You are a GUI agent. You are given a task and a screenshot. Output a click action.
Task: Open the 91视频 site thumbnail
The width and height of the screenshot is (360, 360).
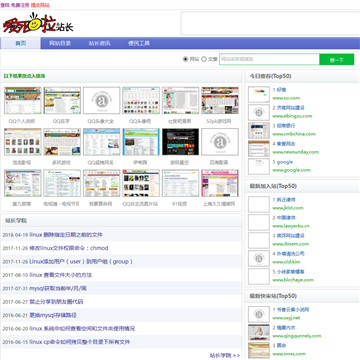tap(180, 183)
